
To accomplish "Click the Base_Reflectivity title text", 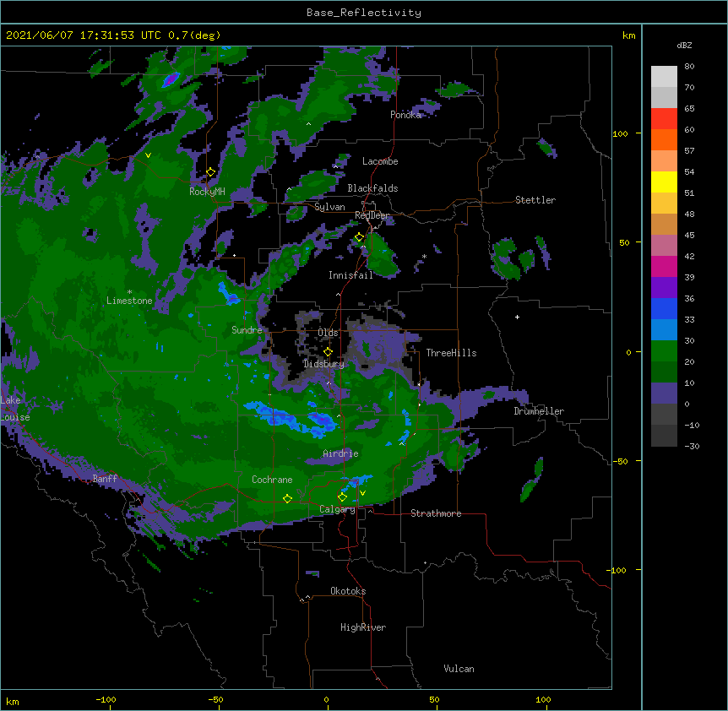I will click(x=364, y=13).
